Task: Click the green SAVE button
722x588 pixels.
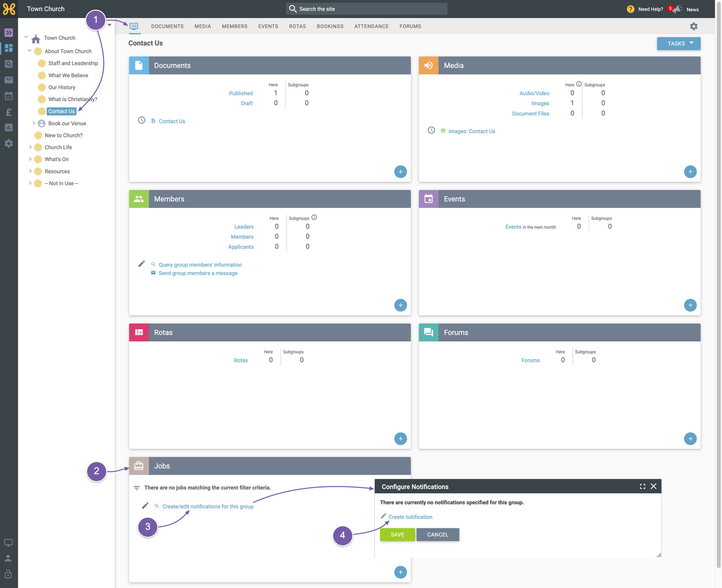Action: [x=397, y=535]
